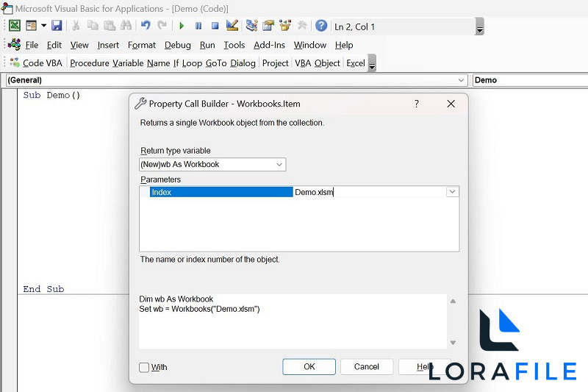Image resolution: width=588 pixels, height=392 pixels.
Task: Open the Return type variable combo box
Action: tap(212, 164)
